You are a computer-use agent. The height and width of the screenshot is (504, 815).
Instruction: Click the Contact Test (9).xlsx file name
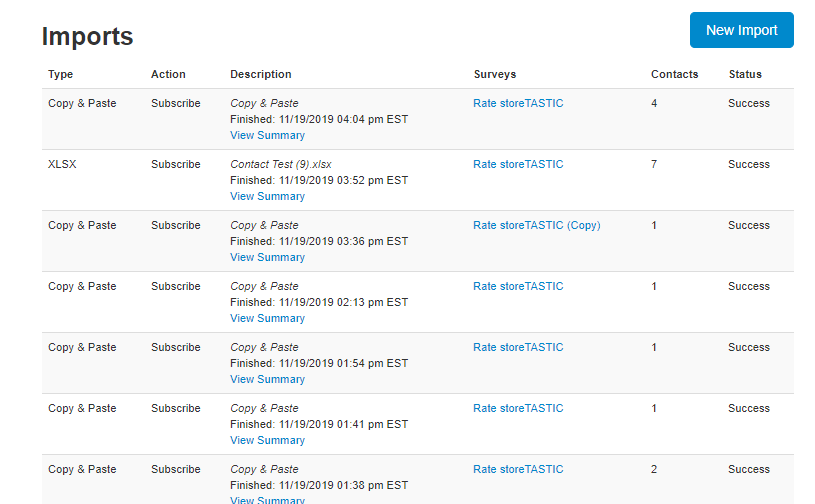pyautogui.click(x=281, y=164)
